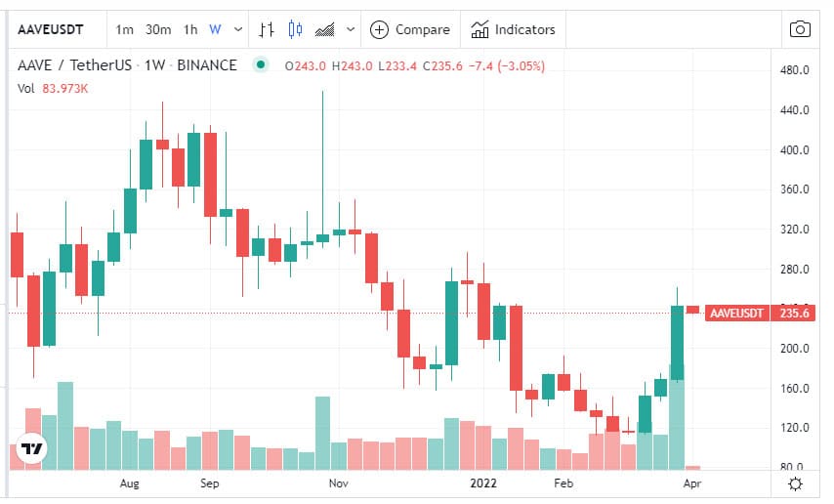Select the W weekly timeframe
Screen dimensions: 834x504
[x=215, y=29]
